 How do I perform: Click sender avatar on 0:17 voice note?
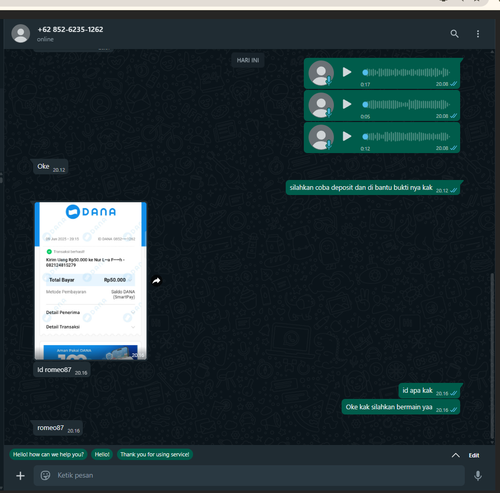pos(321,73)
